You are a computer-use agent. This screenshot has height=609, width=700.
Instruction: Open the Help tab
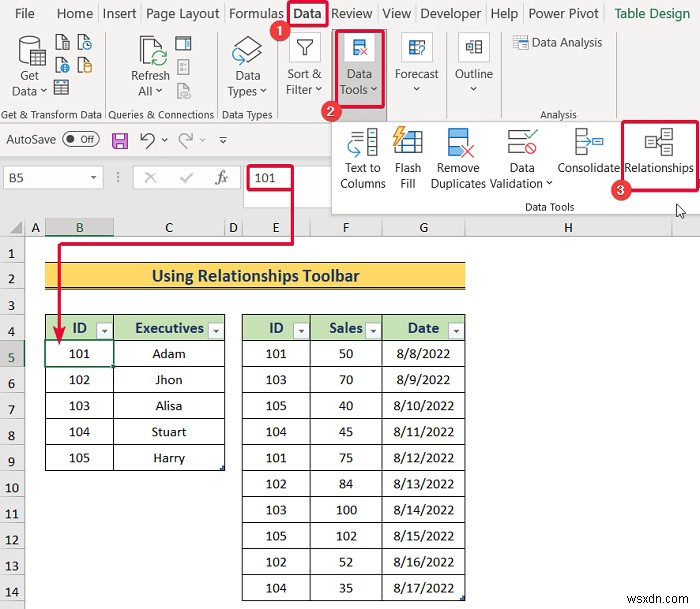[504, 14]
